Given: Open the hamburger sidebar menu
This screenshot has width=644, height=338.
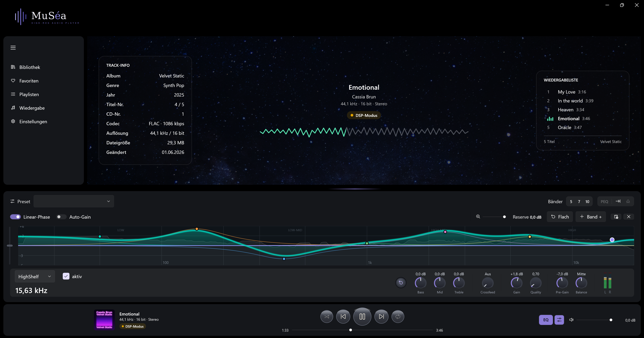Looking at the screenshot, I should (13, 47).
